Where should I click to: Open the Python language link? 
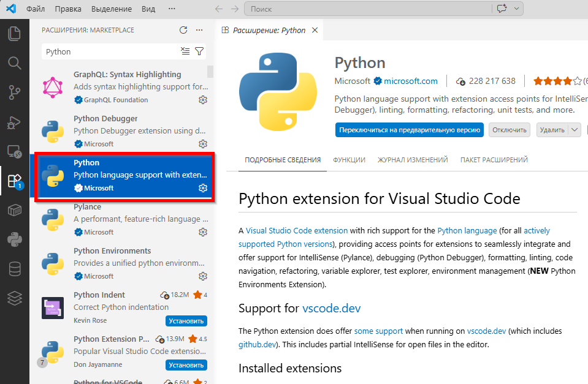coord(467,230)
